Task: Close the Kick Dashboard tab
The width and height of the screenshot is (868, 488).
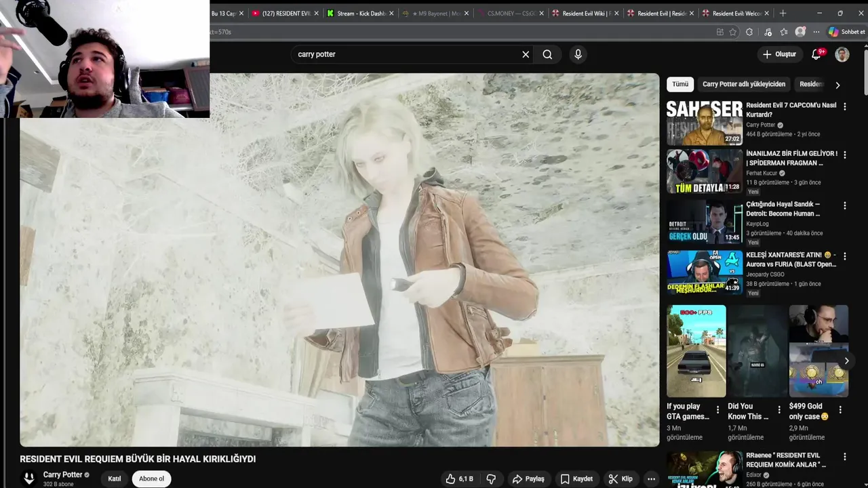Action: click(391, 14)
